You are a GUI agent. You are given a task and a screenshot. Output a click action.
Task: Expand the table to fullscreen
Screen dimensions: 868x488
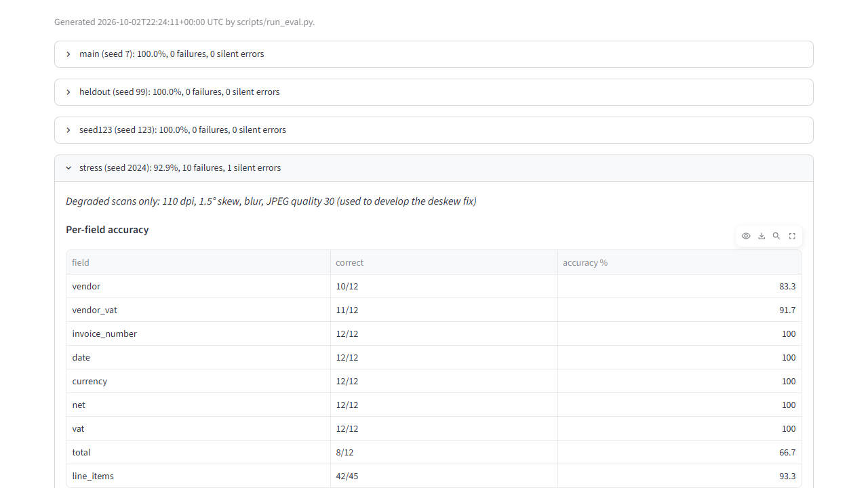click(792, 236)
